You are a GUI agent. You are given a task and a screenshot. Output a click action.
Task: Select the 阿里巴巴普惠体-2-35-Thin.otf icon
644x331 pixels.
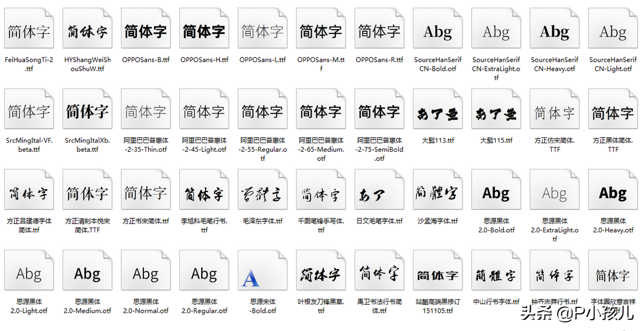tap(146, 109)
